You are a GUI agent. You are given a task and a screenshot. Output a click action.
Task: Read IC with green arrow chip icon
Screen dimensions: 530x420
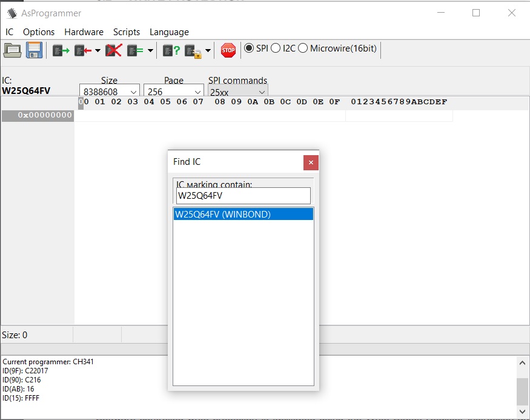pyautogui.click(x=61, y=51)
